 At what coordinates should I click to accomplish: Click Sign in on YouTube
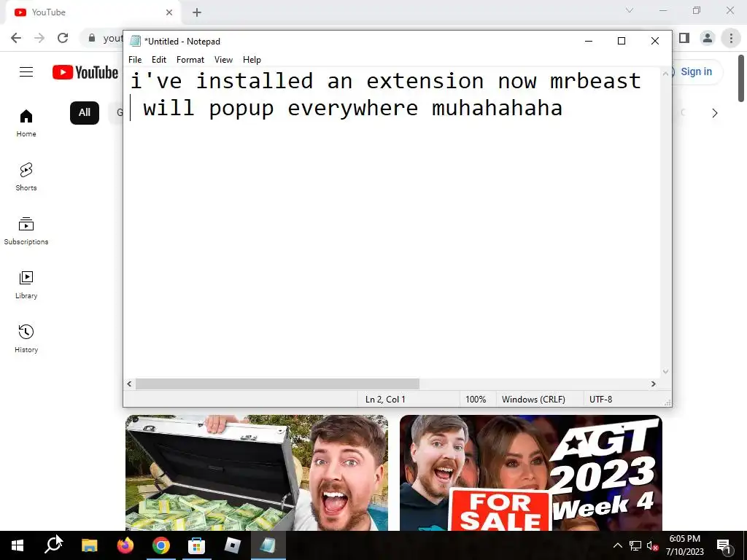click(696, 71)
